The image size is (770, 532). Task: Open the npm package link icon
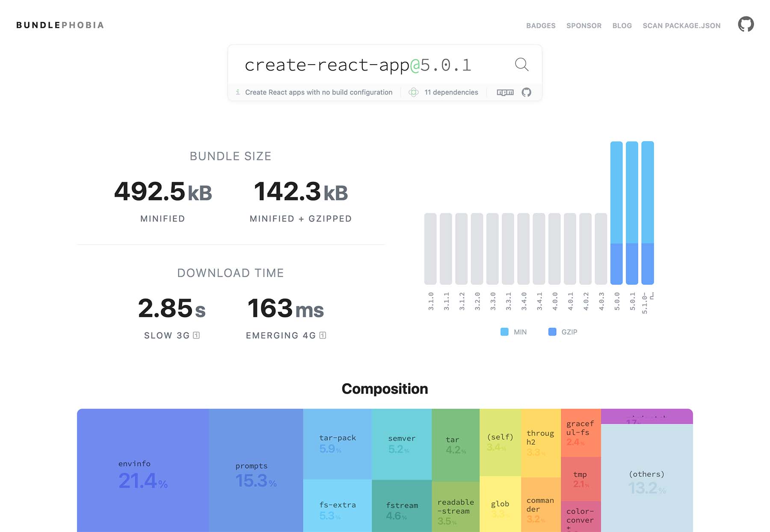[x=505, y=92]
